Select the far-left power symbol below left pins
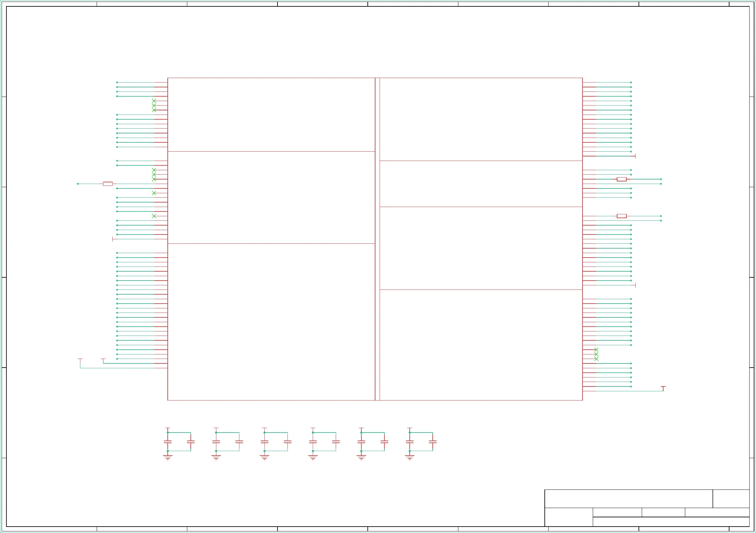The image size is (756, 533). (x=80, y=360)
